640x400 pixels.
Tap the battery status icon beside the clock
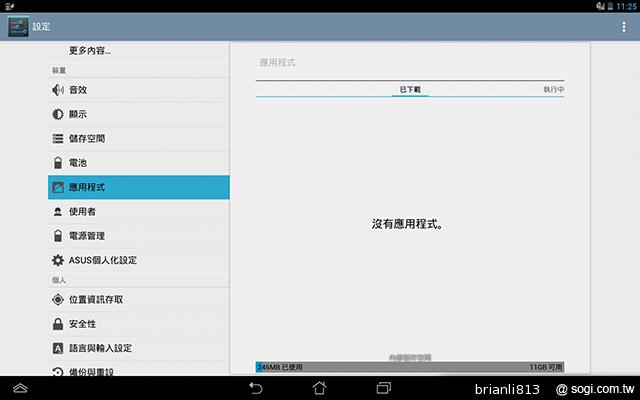point(610,6)
